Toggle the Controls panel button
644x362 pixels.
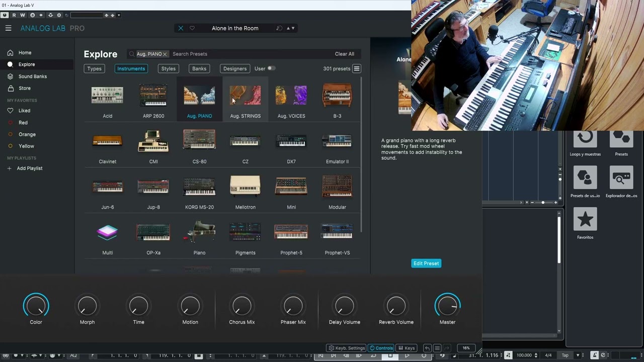click(x=381, y=348)
